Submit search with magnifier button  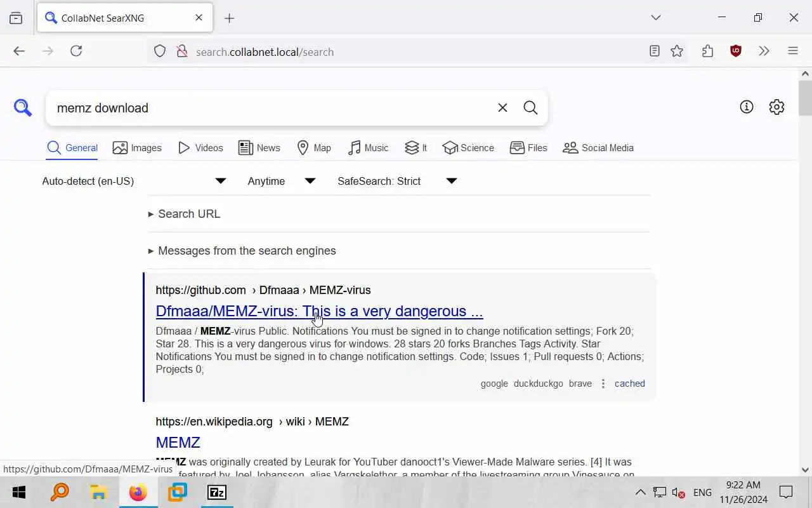[530, 108]
